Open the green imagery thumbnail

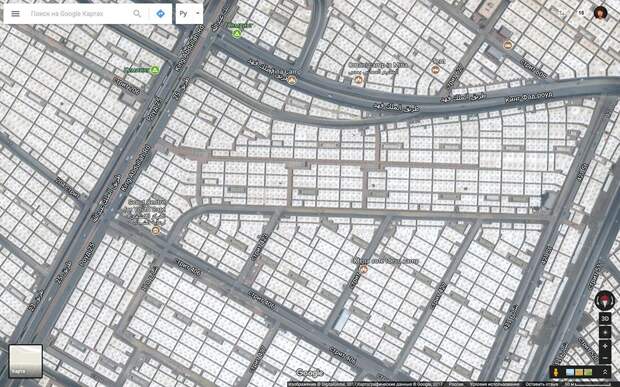(588, 372)
